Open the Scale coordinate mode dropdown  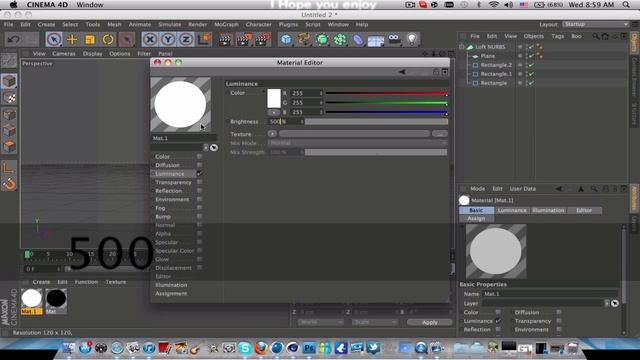(375, 322)
